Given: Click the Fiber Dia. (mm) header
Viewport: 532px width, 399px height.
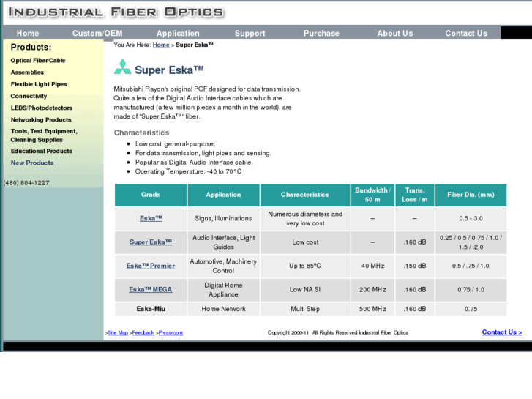Looking at the screenshot, I should 471,195.
